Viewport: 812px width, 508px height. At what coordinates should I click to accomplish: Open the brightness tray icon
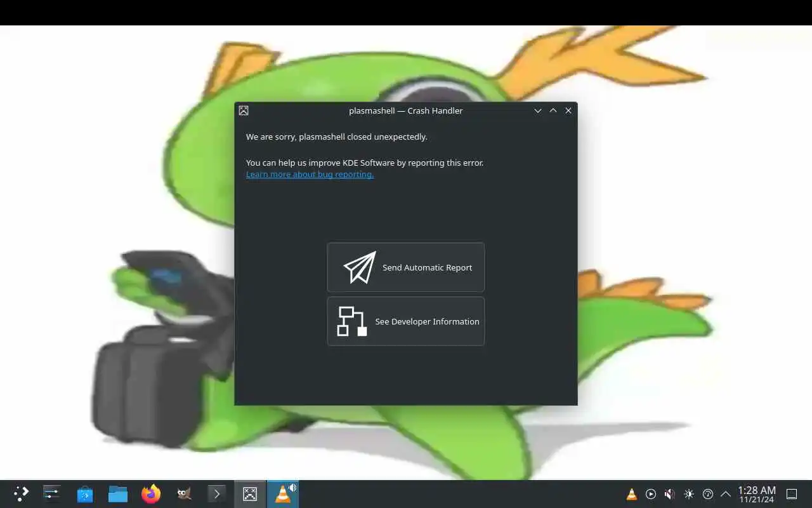pos(689,494)
